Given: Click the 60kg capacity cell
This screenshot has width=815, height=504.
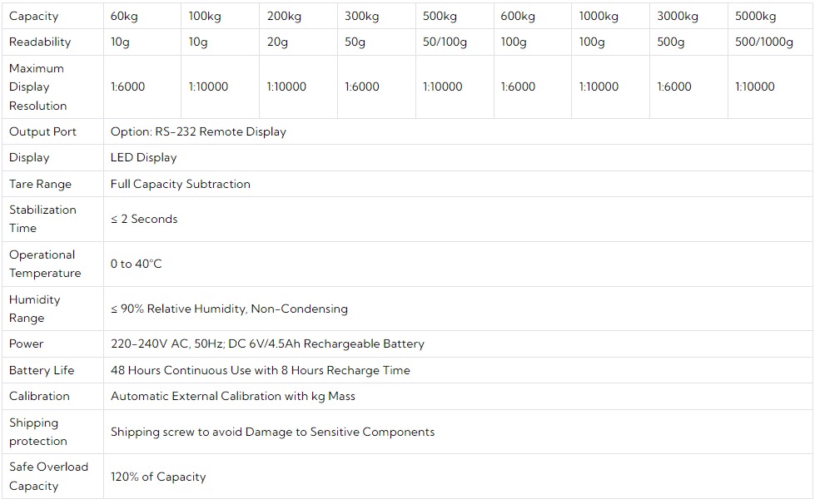Looking at the screenshot, I should (x=124, y=16).
